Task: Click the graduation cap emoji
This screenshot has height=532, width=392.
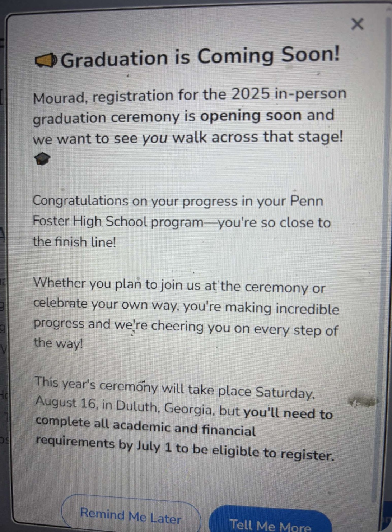Action: click(x=42, y=158)
